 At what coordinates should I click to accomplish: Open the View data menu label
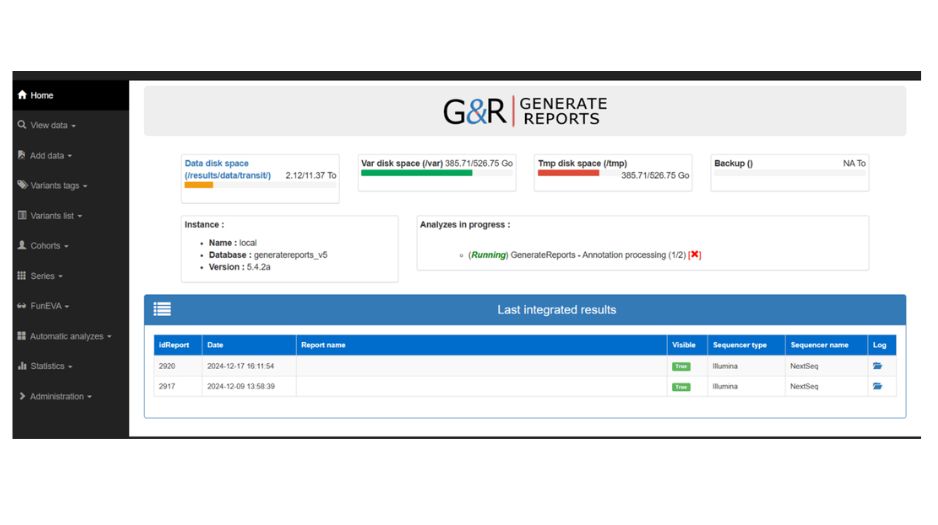(x=49, y=125)
